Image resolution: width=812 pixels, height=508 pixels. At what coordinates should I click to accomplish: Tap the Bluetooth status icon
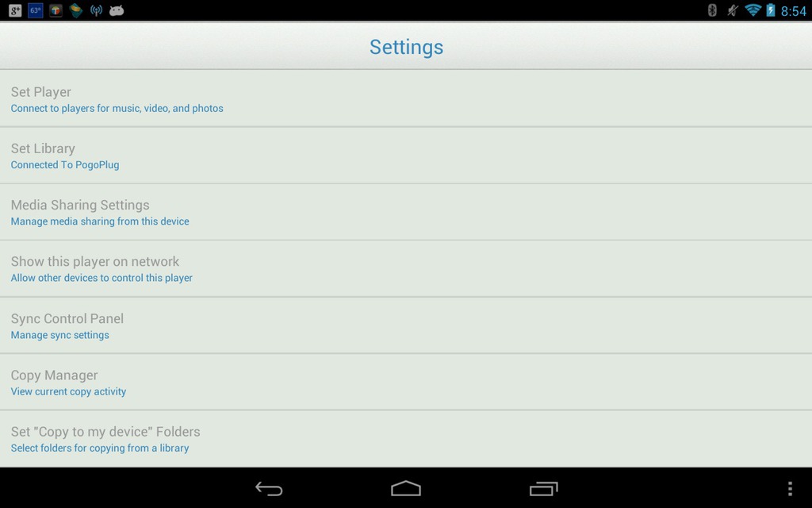[x=712, y=10]
